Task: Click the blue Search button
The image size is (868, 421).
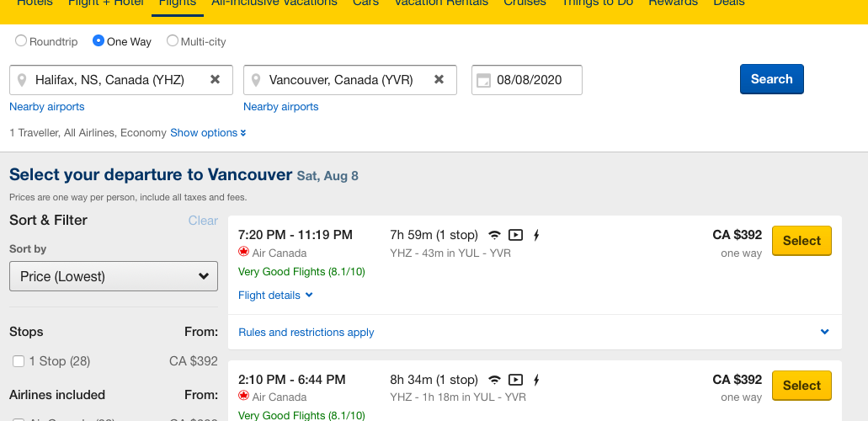Action: (772, 79)
